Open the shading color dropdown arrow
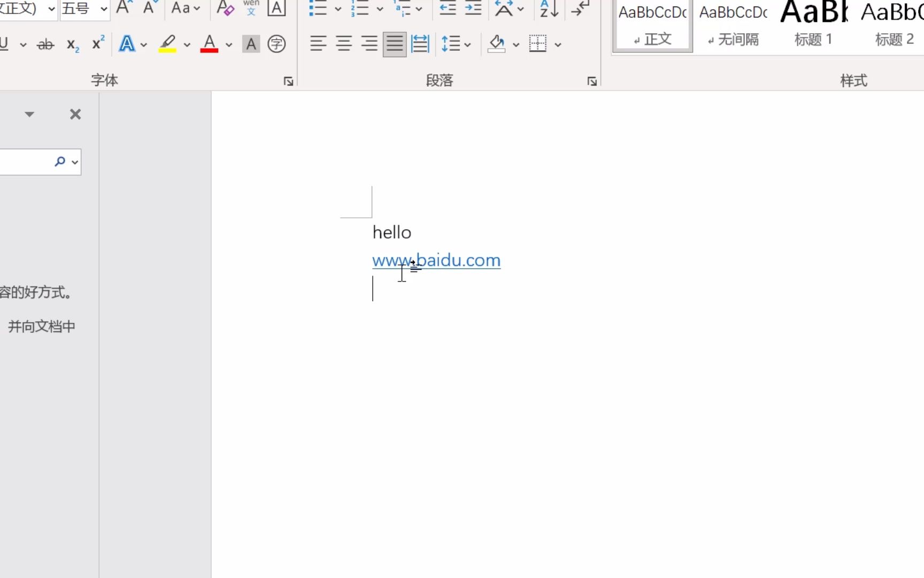Viewport: 924px width, 578px height. 516,45
